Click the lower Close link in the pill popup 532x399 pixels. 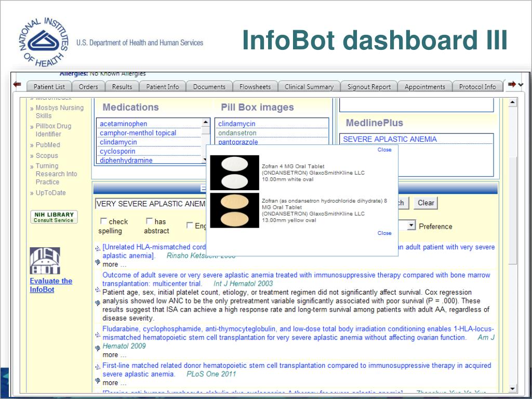(384, 233)
